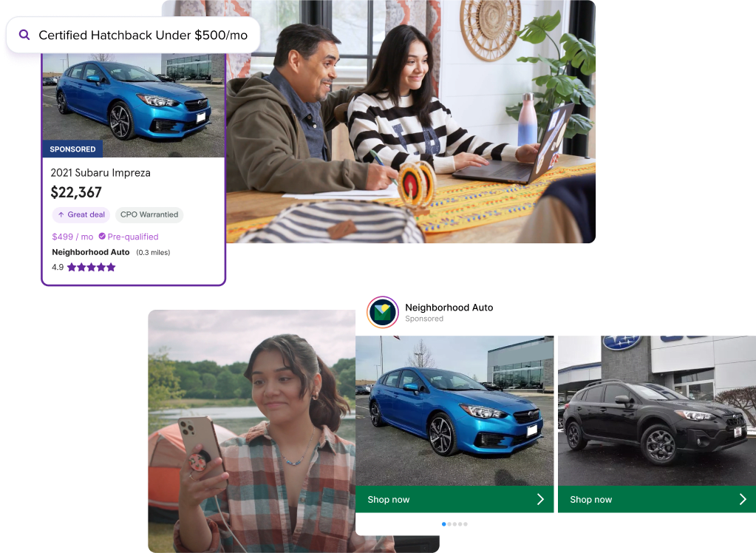Select the CPO Warrantied tag
Viewport: 756px width, 553px height.
point(149,215)
